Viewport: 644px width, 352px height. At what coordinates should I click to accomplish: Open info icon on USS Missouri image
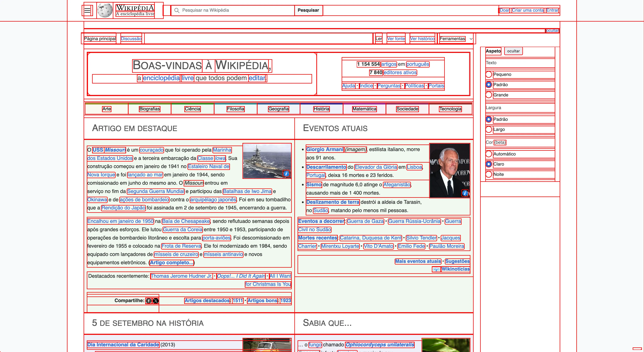coord(287,174)
